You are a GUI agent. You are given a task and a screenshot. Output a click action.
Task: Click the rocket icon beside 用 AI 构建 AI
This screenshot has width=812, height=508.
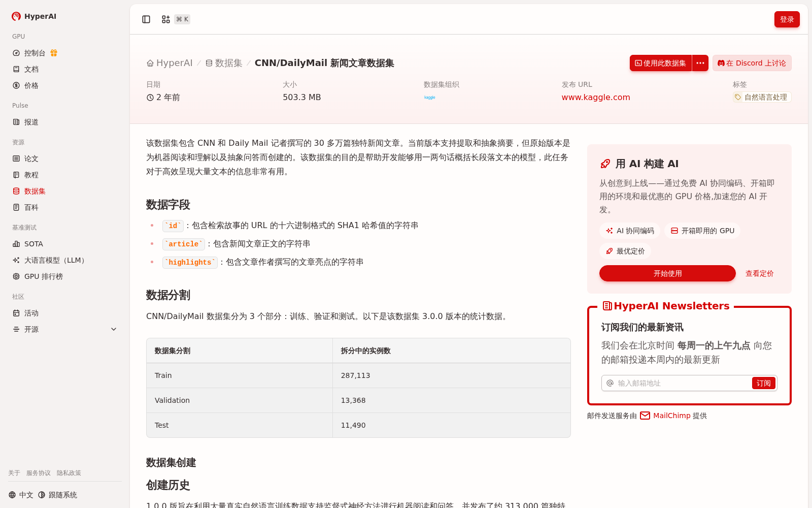click(605, 164)
